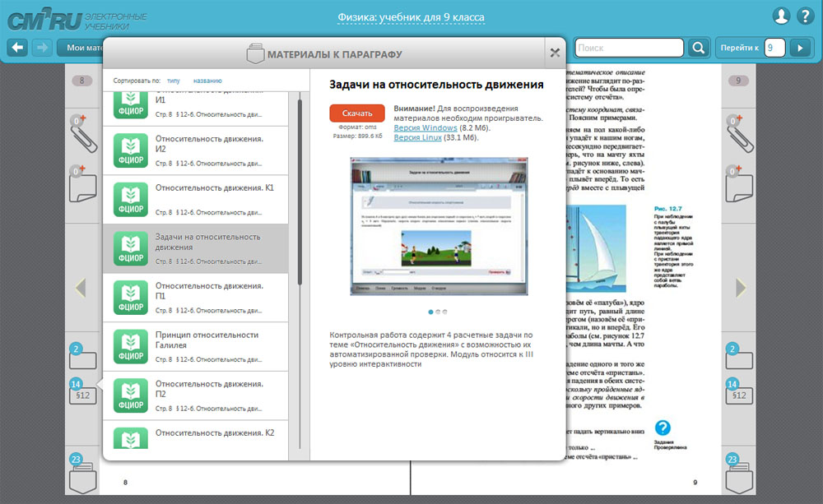Screen dimensions: 823x504
Task: Click the search input field
Action: 629,48
